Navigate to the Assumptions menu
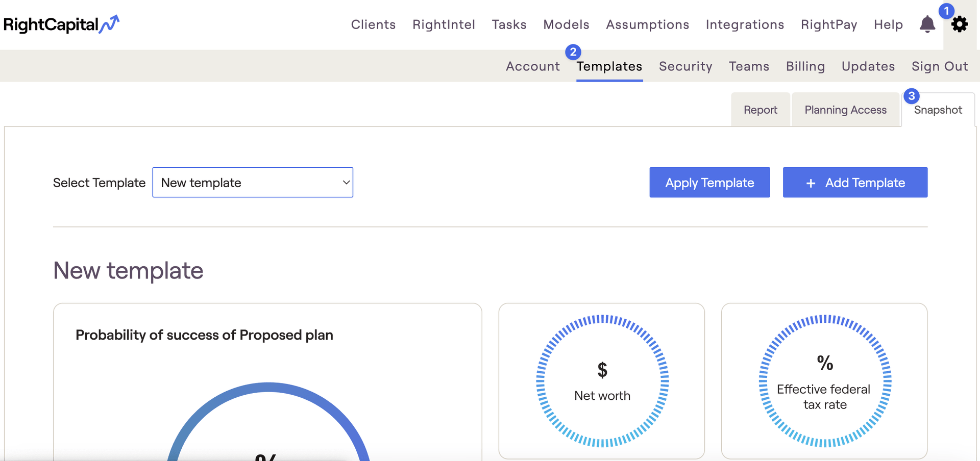The image size is (980, 461). (x=647, y=24)
